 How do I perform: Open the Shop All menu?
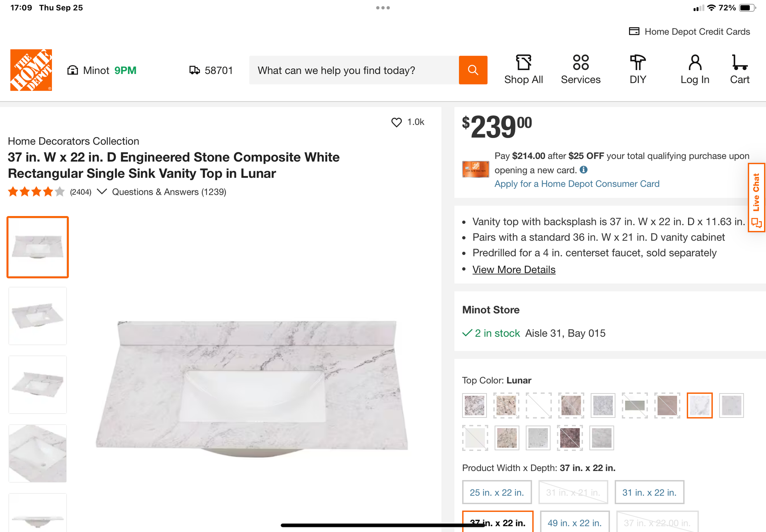pos(523,70)
